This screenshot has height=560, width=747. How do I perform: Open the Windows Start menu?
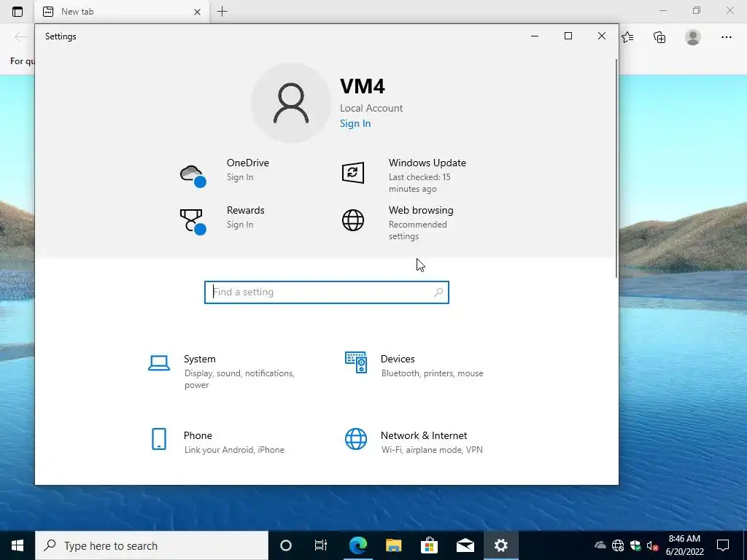point(18,545)
